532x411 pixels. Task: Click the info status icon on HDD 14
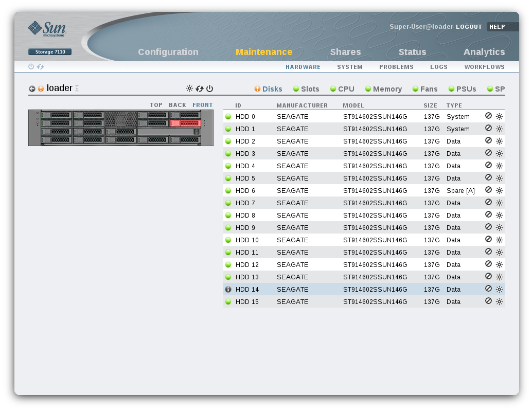(x=228, y=290)
